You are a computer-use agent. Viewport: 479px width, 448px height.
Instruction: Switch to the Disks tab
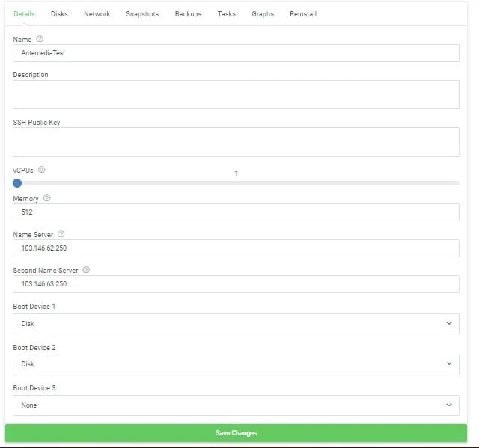click(59, 14)
